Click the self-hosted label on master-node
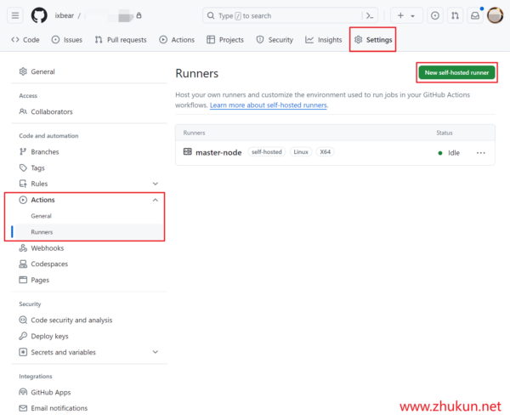Viewport: 510px width, 420px height. click(x=267, y=152)
